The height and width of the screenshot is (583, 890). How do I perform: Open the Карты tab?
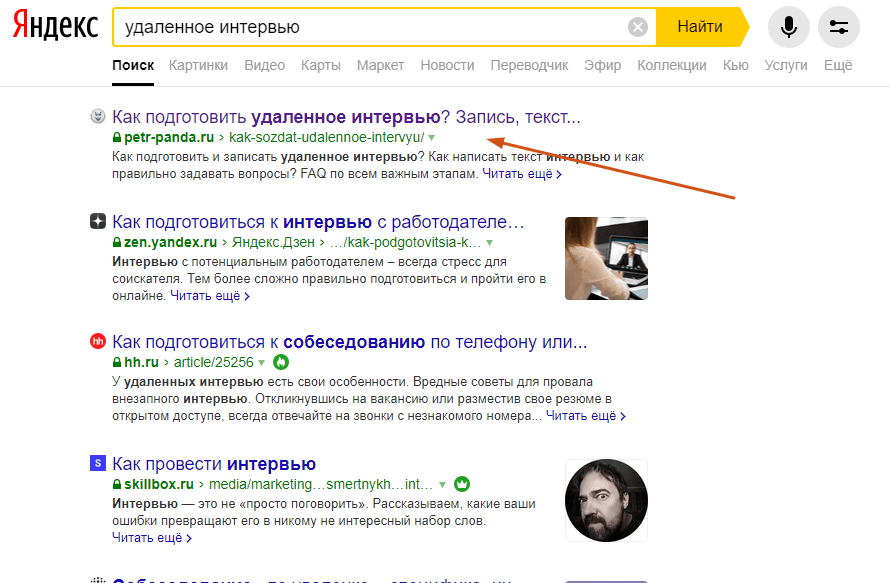[x=321, y=65]
